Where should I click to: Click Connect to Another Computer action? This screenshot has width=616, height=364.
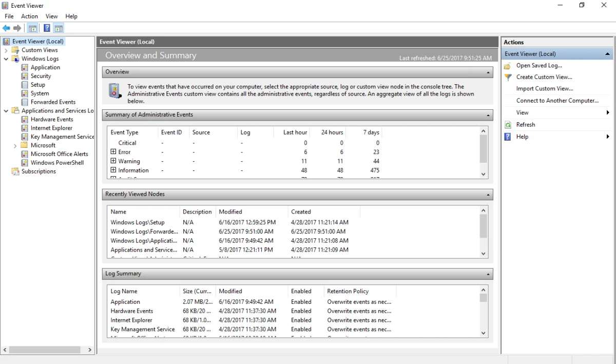point(557,101)
